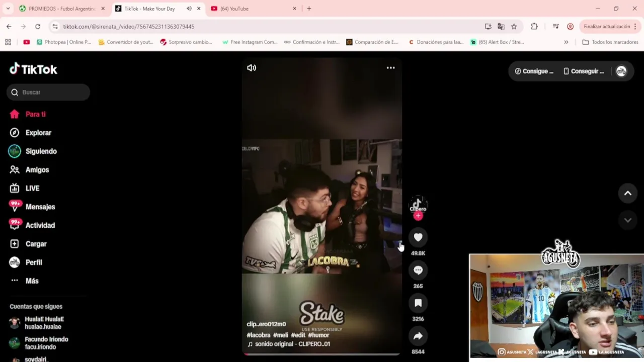Image resolution: width=644 pixels, height=362 pixels.
Task: Go to previous video with up arrow
Action: [628, 193]
